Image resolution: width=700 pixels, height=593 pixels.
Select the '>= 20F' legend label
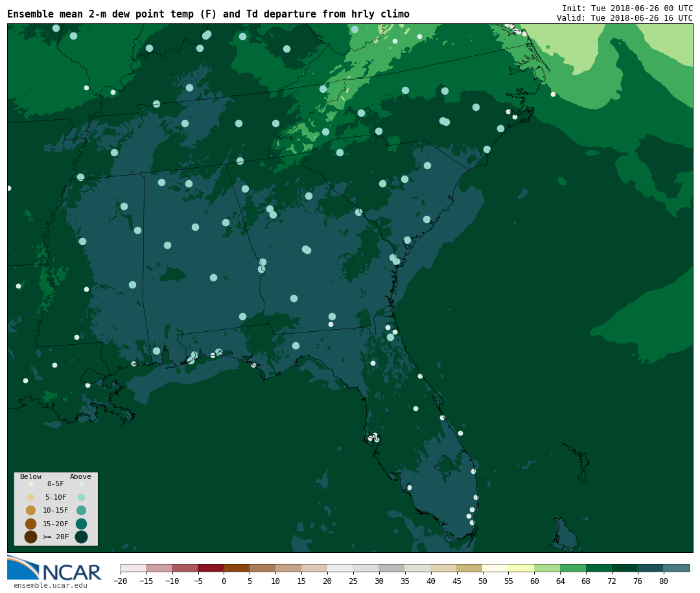[55, 537]
